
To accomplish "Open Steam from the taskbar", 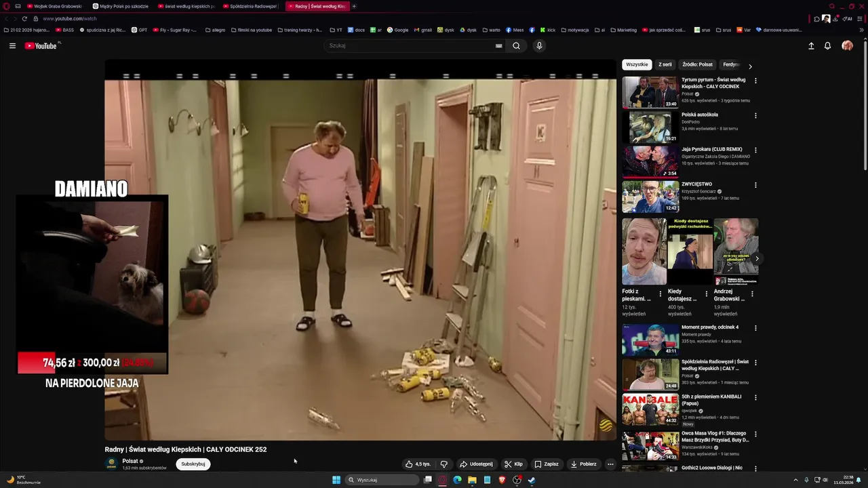I will pos(532,480).
